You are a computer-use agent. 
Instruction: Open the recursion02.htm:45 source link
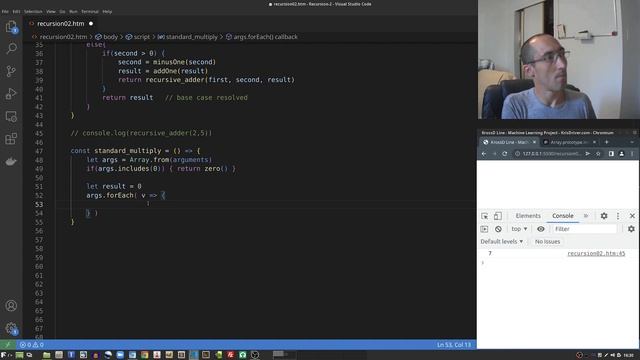click(596, 253)
